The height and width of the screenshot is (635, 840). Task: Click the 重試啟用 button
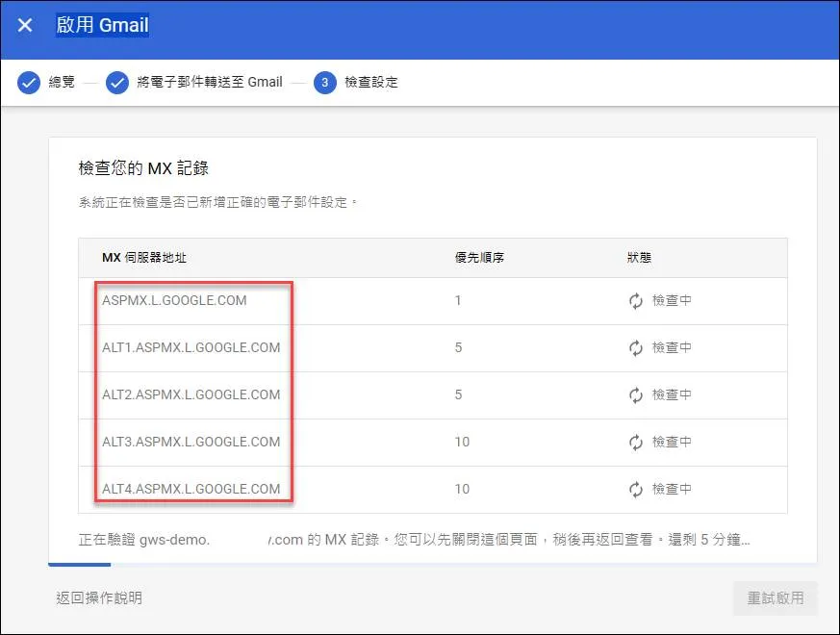[x=776, y=598]
